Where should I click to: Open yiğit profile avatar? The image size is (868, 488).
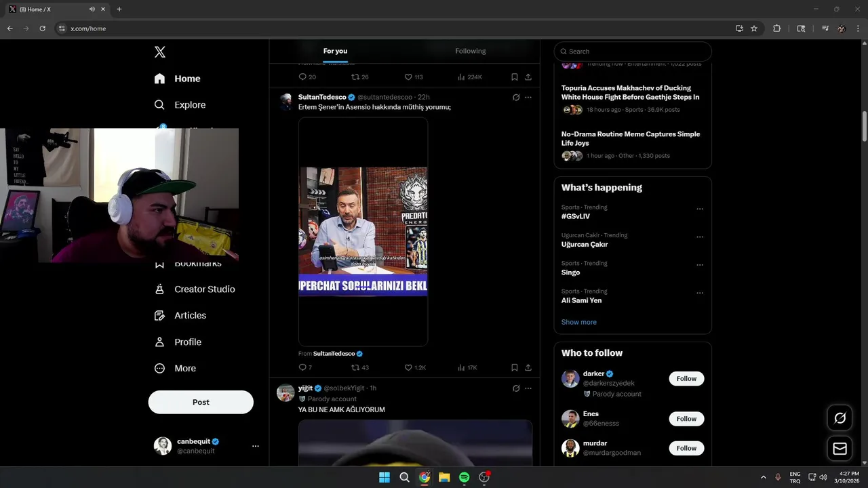285,392
